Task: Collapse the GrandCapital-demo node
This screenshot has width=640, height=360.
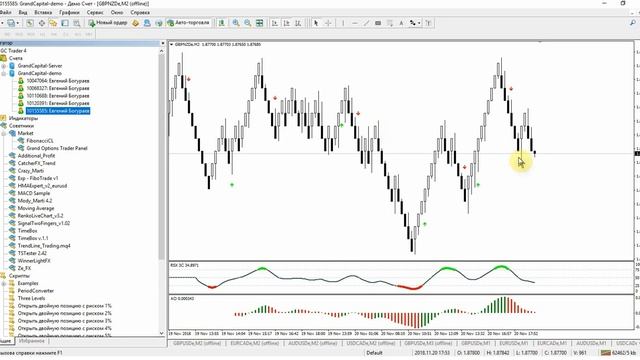Action: point(4,73)
